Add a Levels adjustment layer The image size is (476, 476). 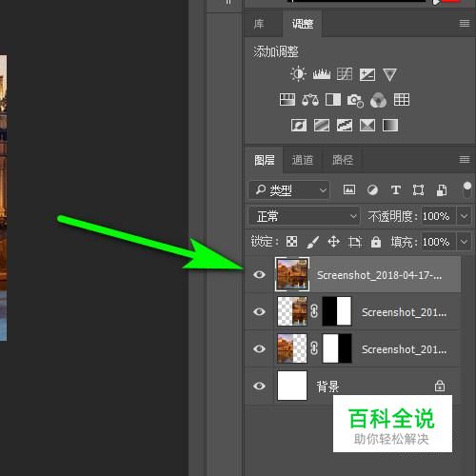pos(322,74)
